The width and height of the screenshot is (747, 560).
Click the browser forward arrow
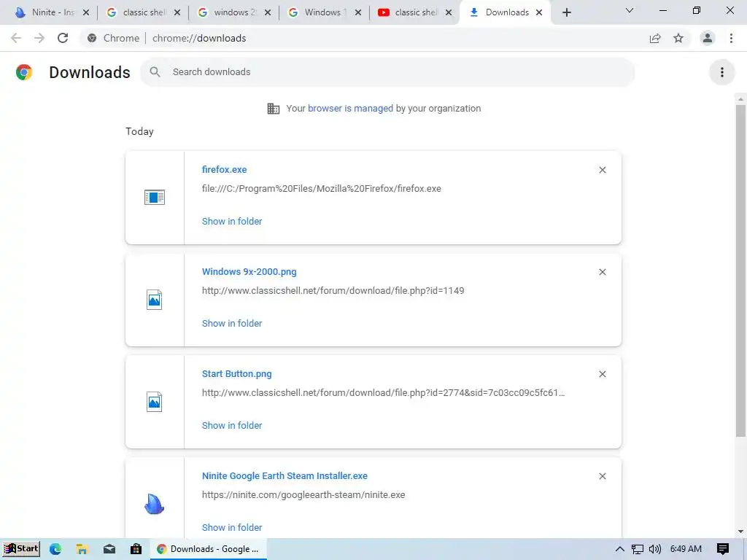point(39,38)
